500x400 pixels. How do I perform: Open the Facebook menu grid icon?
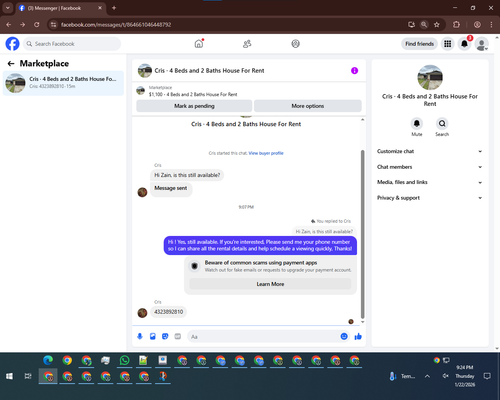448,44
